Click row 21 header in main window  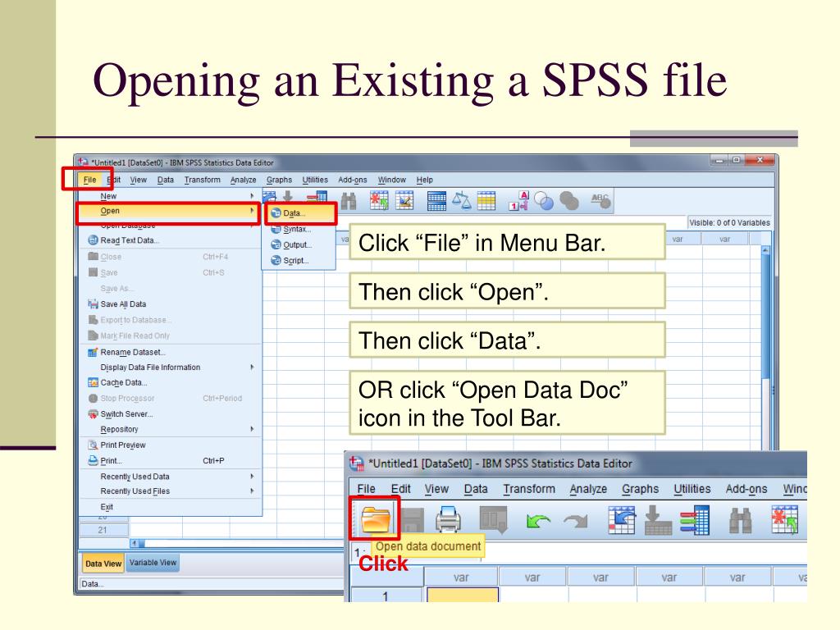pos(103,531)
